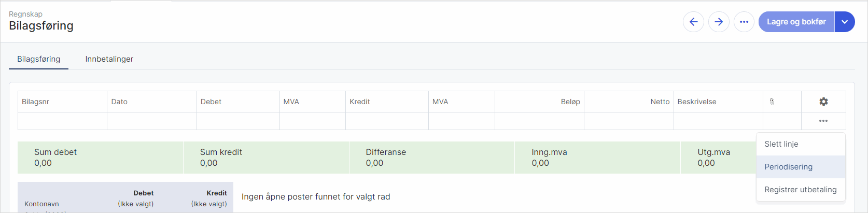
Task: Select the Bilagsføring tab
Action: pos(39,59)
